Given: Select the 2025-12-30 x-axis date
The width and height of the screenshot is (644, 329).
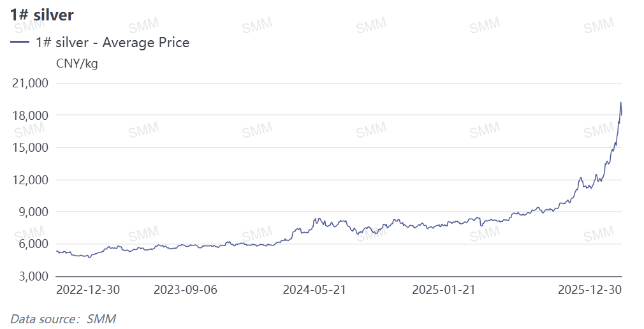Looking at the screenshot, I should tap(589, 289).
